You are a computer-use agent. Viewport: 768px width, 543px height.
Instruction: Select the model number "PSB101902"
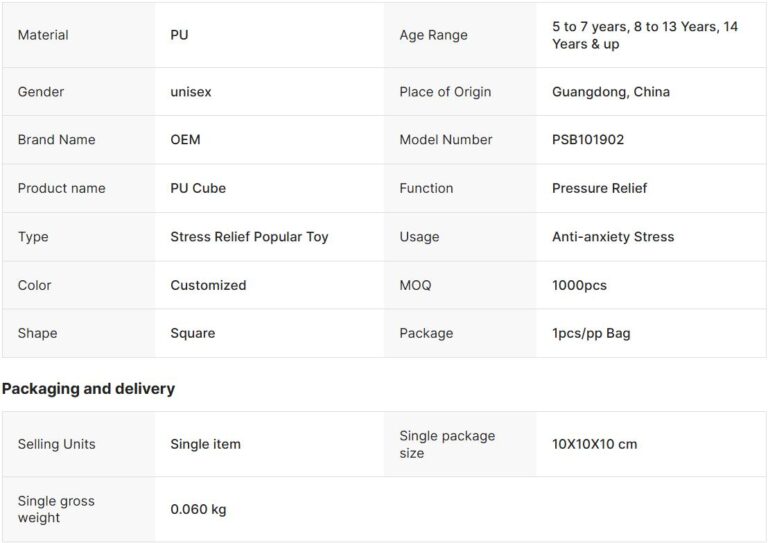[x=588, y=140]
